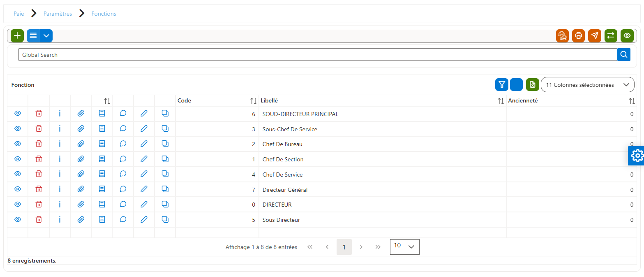Viewport: 644px width, 277px height.
Task: Open comments for Chef De Section
Action: coord(123,159)
